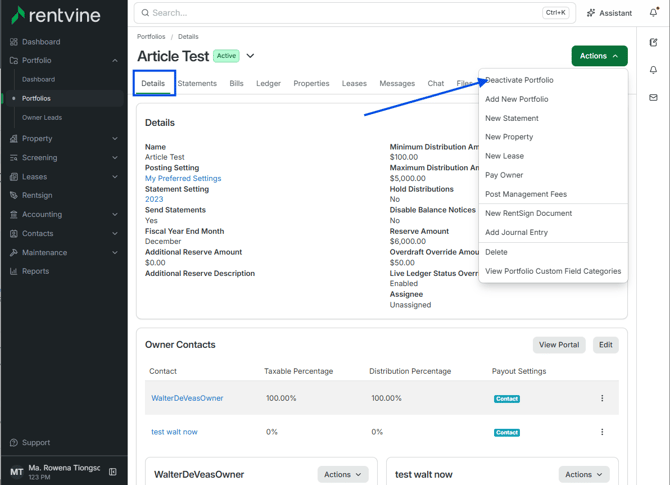
Task: Click the View Portal button
Action: (559, 345)
